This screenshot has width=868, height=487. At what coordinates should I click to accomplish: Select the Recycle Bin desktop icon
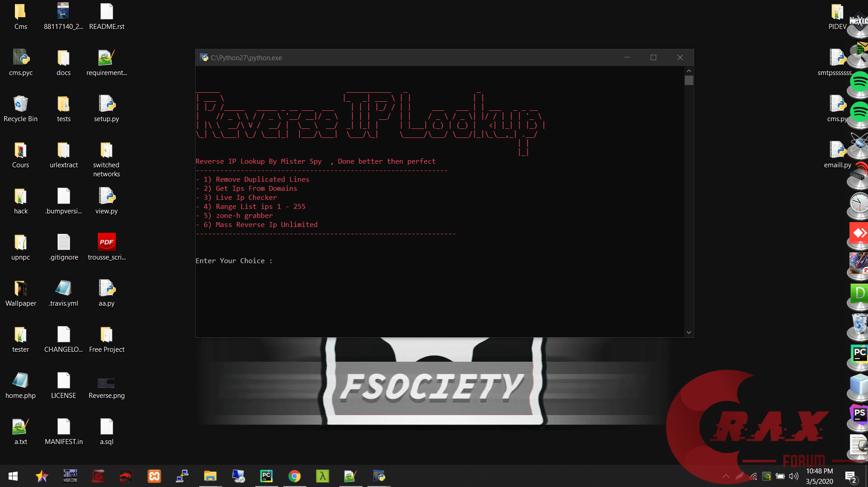(20, 109)
